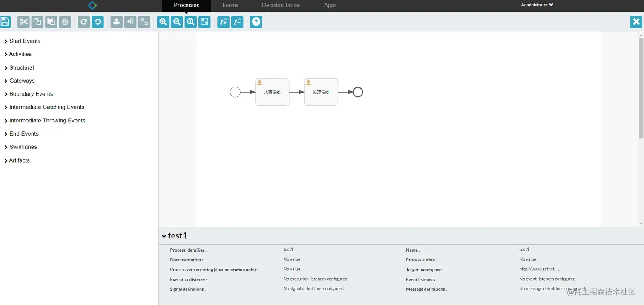Edit the Process identifier value test1
The height and width of the screenshot is (305, 644).
pyautogui.click(x=288, y=250)
